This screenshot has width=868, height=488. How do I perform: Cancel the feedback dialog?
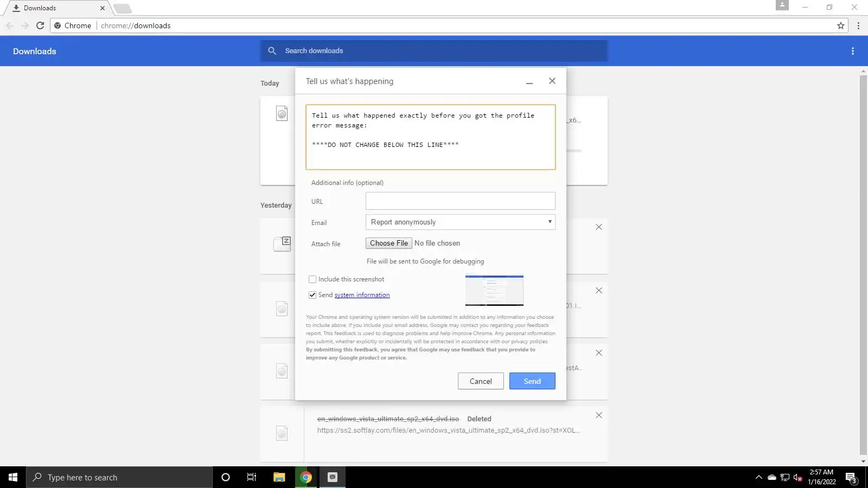coord(481,381)
